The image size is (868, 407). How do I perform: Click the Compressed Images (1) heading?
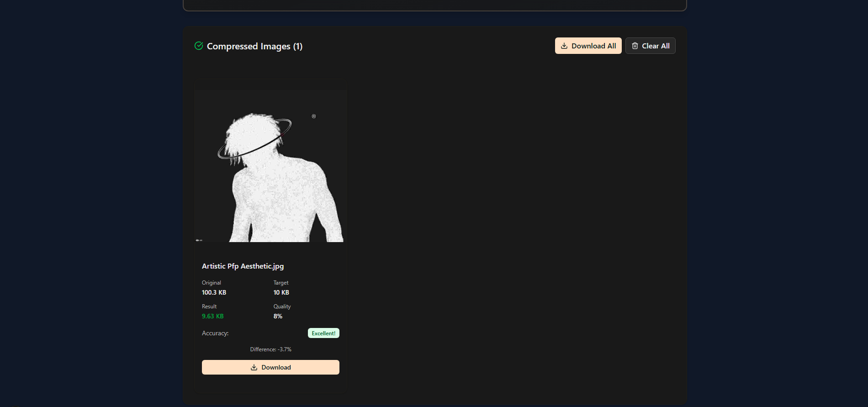(x=254, y=46)
